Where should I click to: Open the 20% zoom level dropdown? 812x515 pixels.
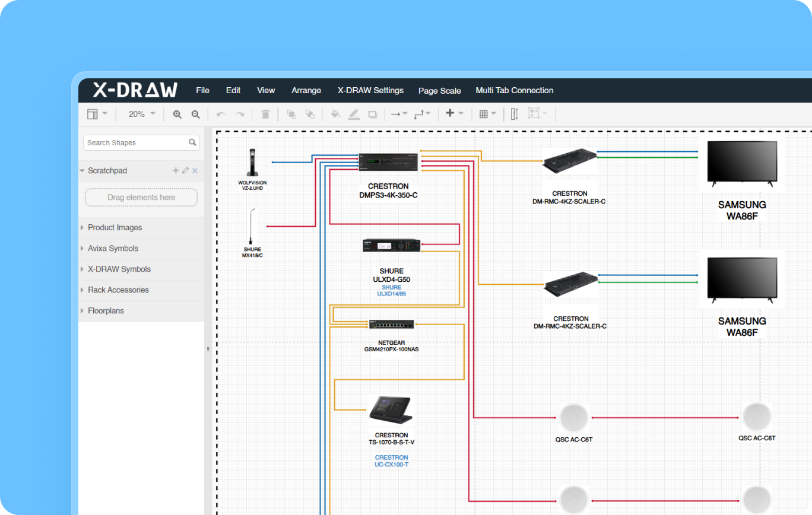click(x=142, y=114)
